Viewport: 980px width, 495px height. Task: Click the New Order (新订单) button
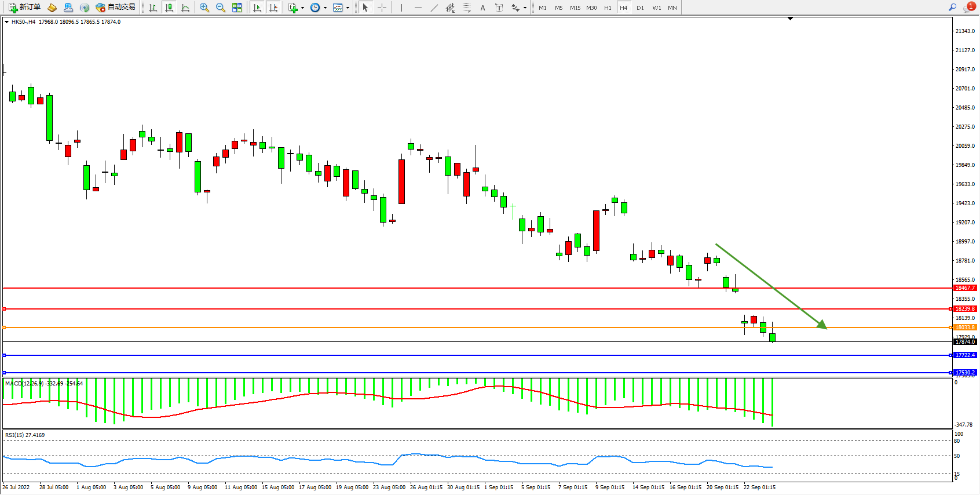[24, 8]
